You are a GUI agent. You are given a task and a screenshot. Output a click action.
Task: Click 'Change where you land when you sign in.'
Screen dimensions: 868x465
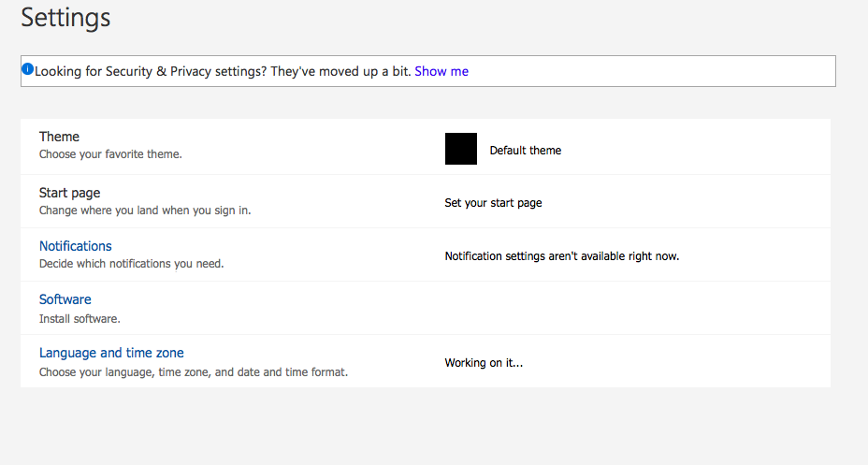(x=145, y=211)
